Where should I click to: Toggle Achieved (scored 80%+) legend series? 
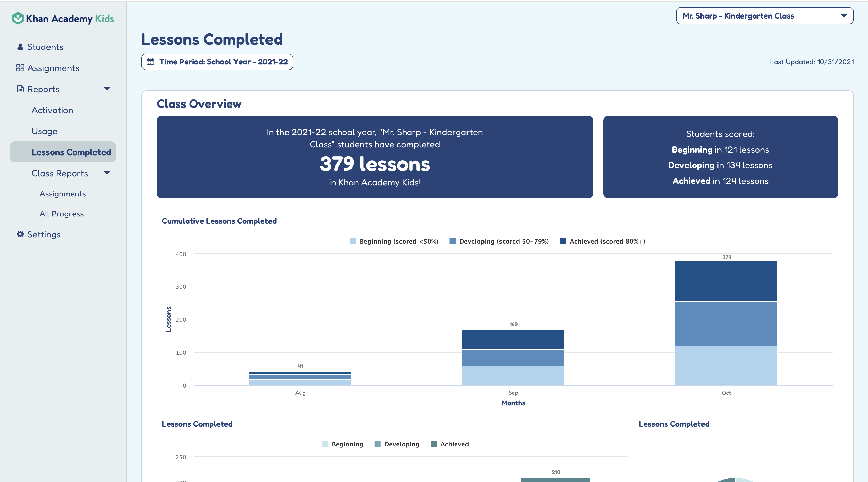pyautogui.click(x=603, y=241)
